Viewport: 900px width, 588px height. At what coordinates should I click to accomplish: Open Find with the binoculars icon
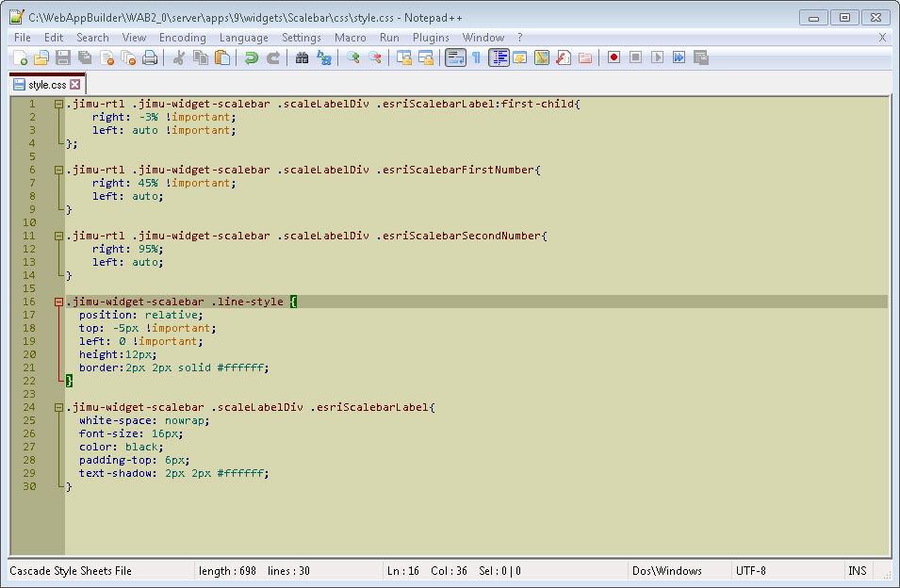[303, 57]
